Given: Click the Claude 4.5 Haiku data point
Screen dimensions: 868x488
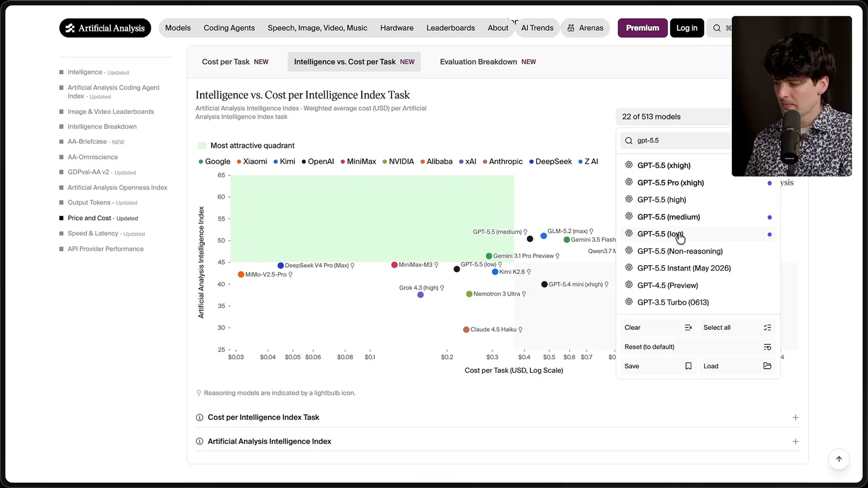Looking at the screenshot, I should (466, 330).
